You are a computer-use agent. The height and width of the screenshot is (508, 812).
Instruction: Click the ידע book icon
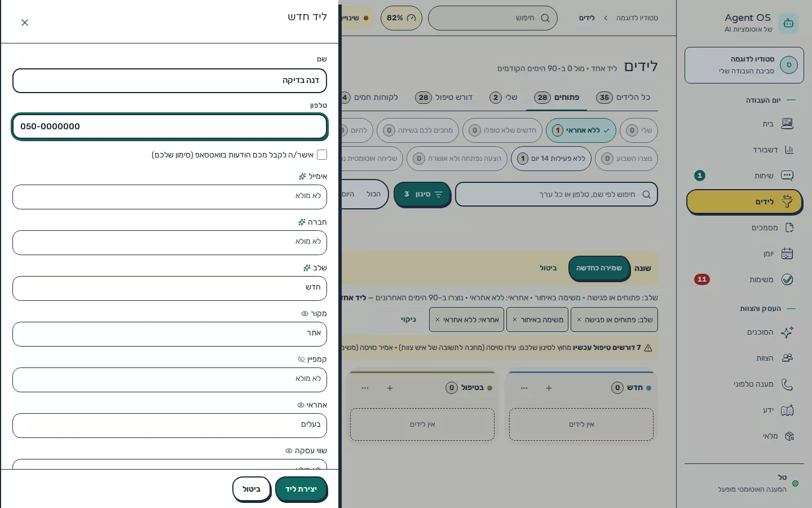tap(787, 410)
